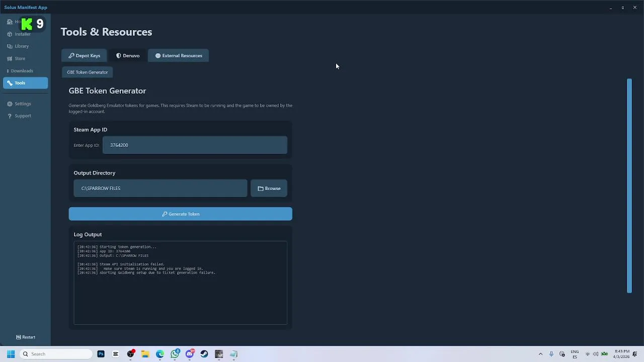This screenshot has width=644, height=362.
Task: Open Discord from the taskbar
Action: pyautogui.click(x=190, y=354)
